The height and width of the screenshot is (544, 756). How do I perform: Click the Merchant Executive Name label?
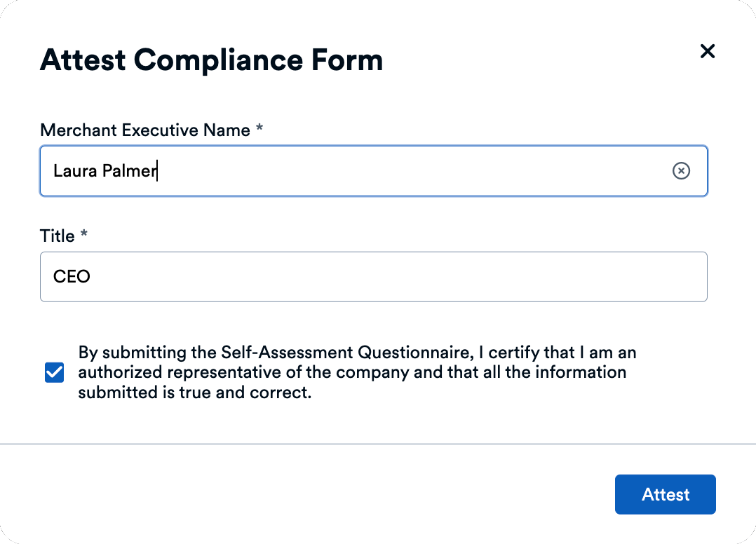(x=144, y=130)
